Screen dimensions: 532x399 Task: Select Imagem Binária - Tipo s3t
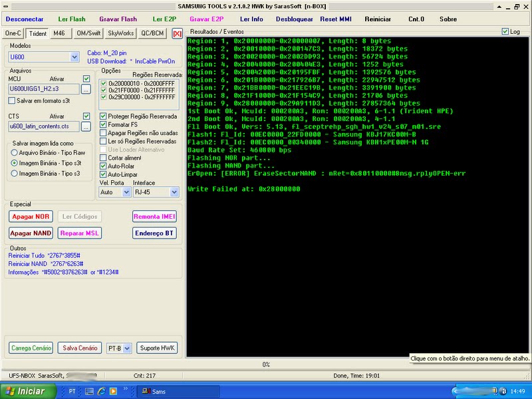(14, 163)
